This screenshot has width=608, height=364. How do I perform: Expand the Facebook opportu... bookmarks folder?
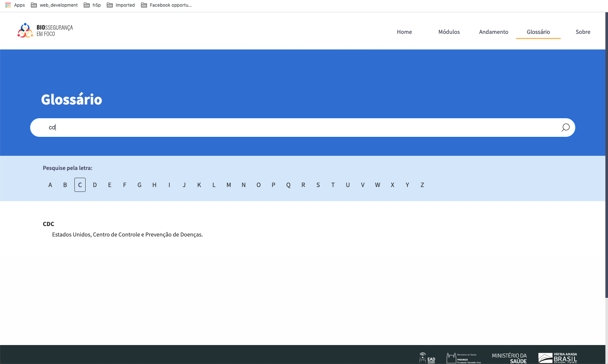pyautogui.click(x=166, y=5)
